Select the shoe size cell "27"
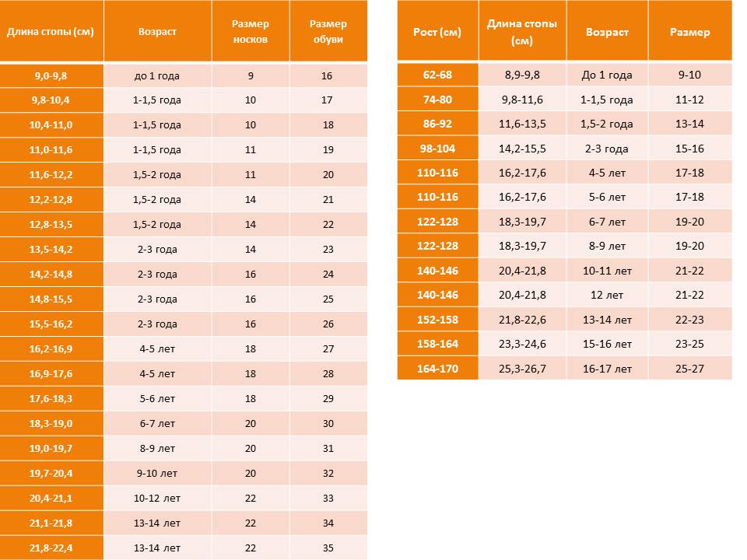The image size is (747, 560). tap(328, 349)
